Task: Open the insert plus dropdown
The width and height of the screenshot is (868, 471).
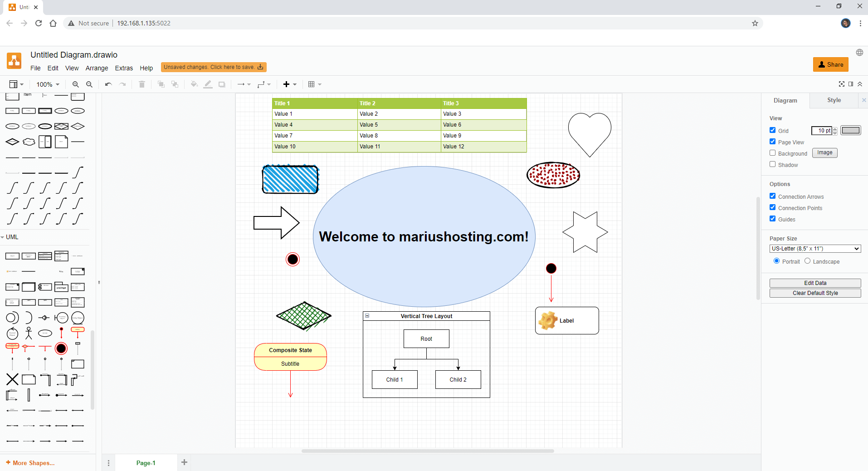Action: coord(290,84)
